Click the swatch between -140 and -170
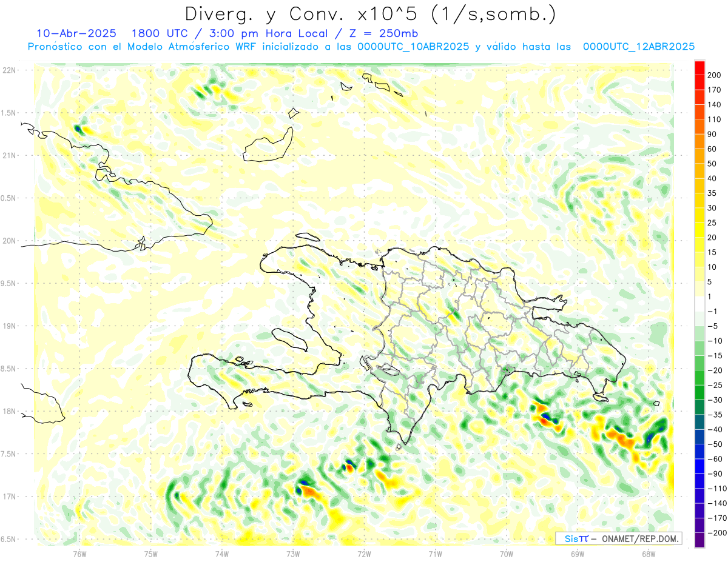The width and height of the screenshot is (728, 562). point(699,510)
